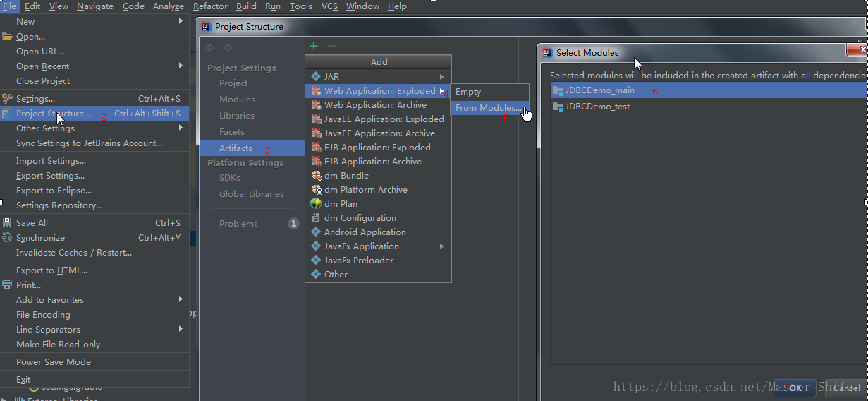Click the JDBCDemo_test module folder icon
This screenshot has width=868, height=401.
coord(558,107)
